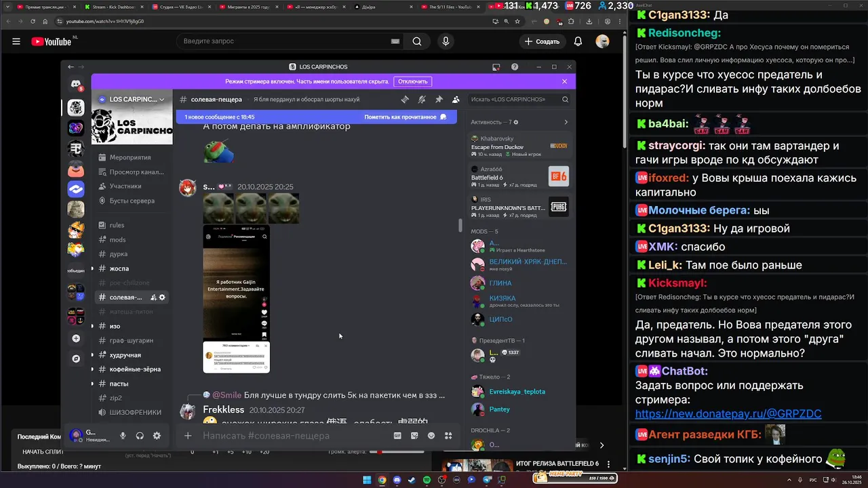Open the YouTube on-screen keyboard icon
Screen dimensions: 868x488
pyautogui.click(x=395, y=41)
